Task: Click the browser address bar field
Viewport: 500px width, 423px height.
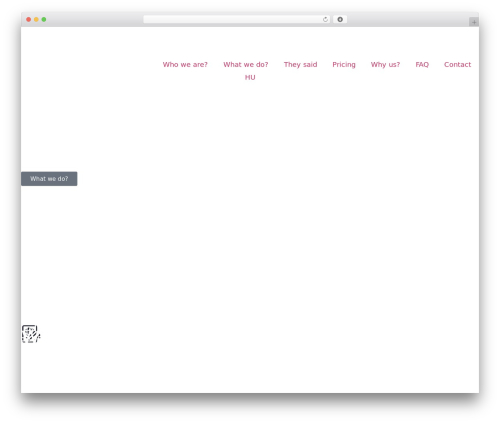Action: click(236, 20)
